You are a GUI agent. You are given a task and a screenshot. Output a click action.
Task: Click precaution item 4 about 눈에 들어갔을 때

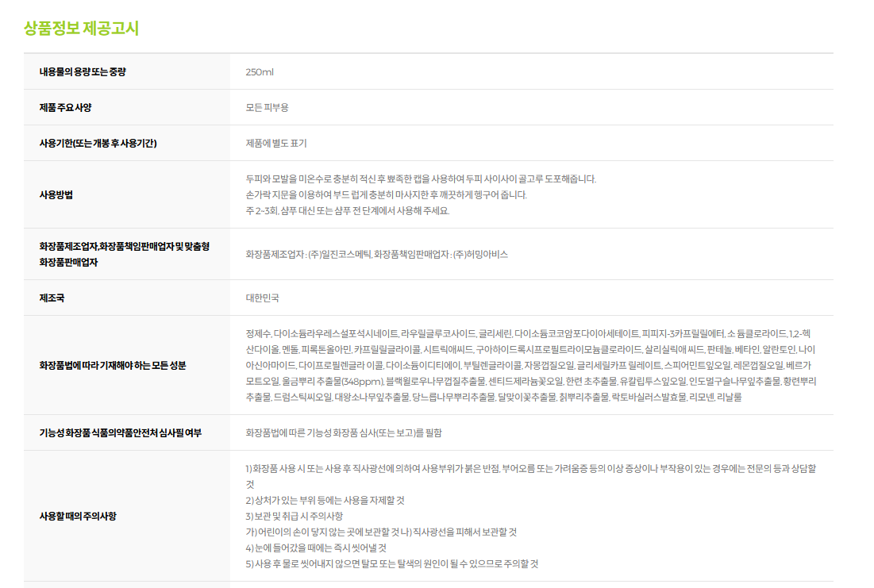point(316,548)
